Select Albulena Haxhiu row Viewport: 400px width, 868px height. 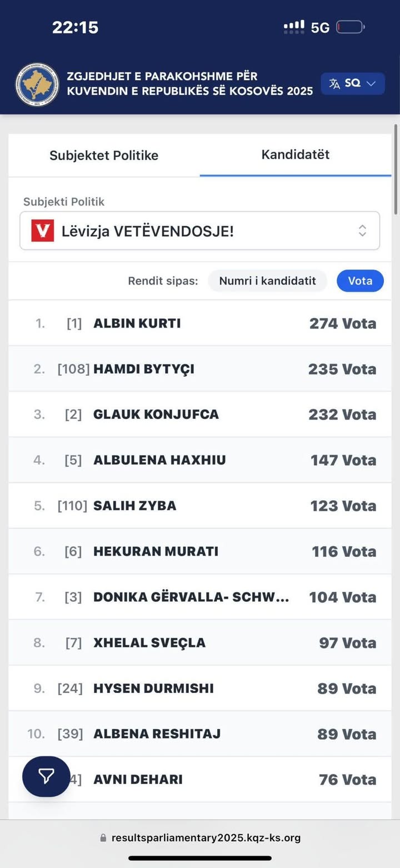[200, 460]
